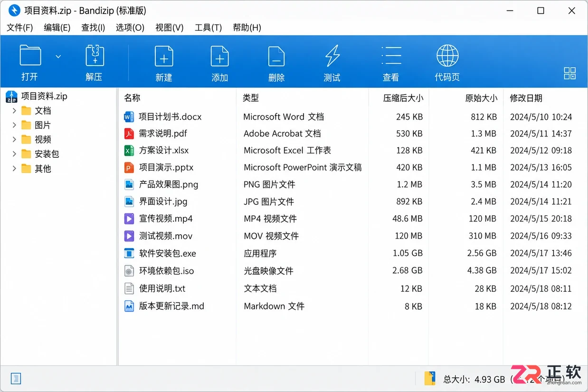Click the Bandizip logo in title bar

click(x=14, y=10)
